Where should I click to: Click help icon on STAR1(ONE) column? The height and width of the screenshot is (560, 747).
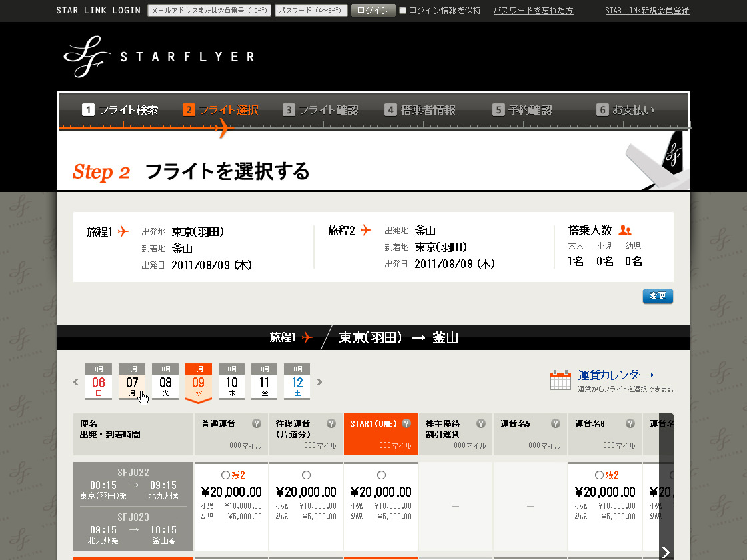406,424
